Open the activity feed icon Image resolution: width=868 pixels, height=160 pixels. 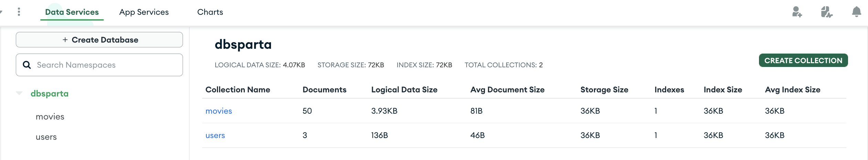(826, 12)
